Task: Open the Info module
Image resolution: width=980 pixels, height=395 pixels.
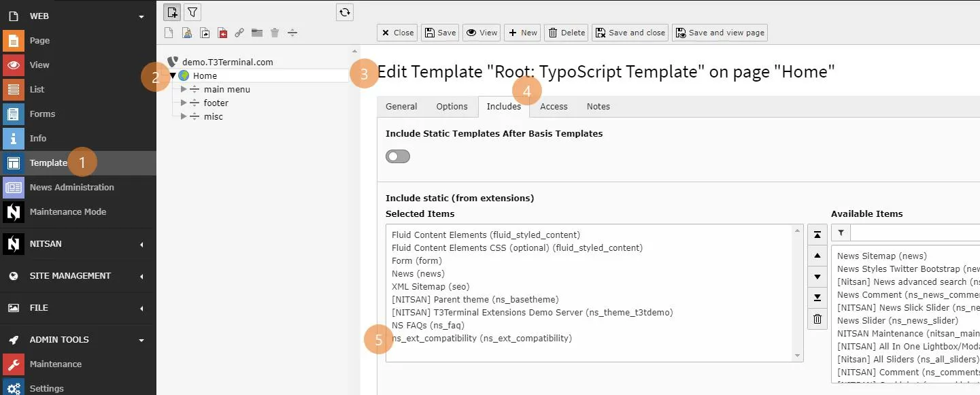Action: pos(78,138)
